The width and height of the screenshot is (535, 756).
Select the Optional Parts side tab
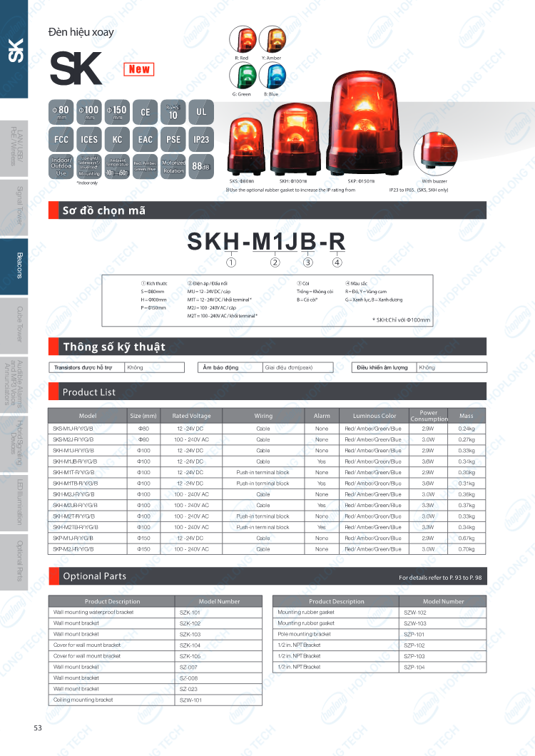14,562
